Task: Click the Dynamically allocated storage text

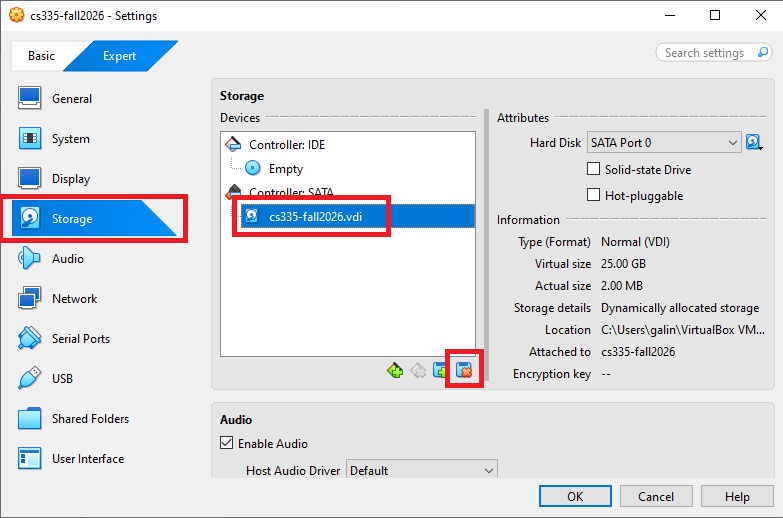Action: pyautogui.click(x=680, y=308)
